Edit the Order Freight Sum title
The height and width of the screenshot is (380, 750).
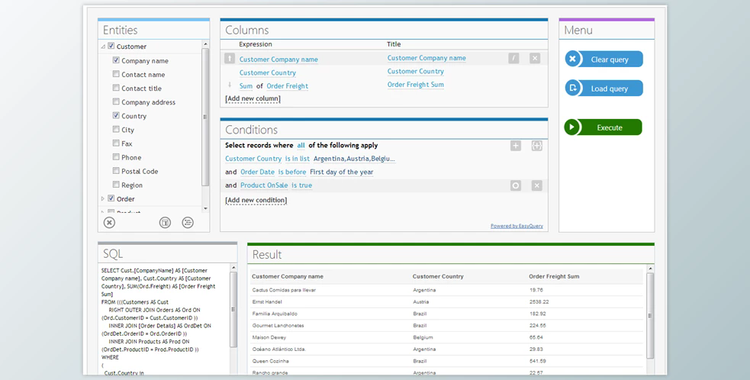point(416,85)
